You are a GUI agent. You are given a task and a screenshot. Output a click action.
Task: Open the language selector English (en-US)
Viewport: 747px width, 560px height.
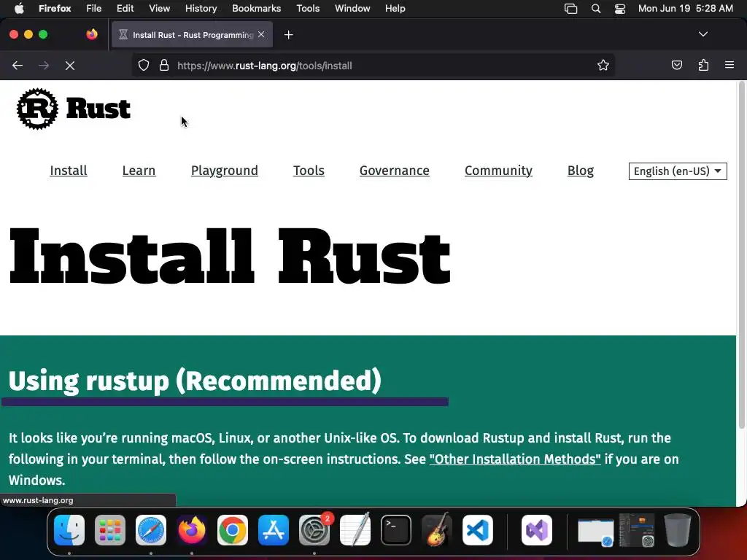678,171
